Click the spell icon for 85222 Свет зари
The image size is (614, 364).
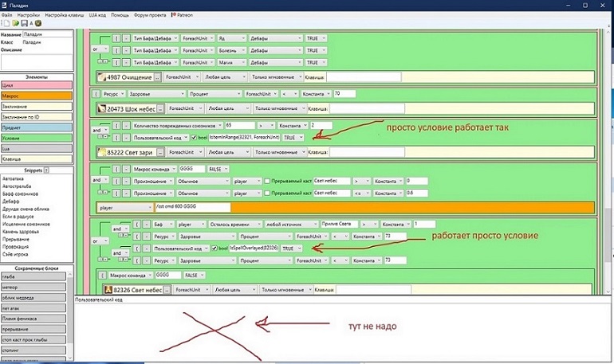coord(101,151)
